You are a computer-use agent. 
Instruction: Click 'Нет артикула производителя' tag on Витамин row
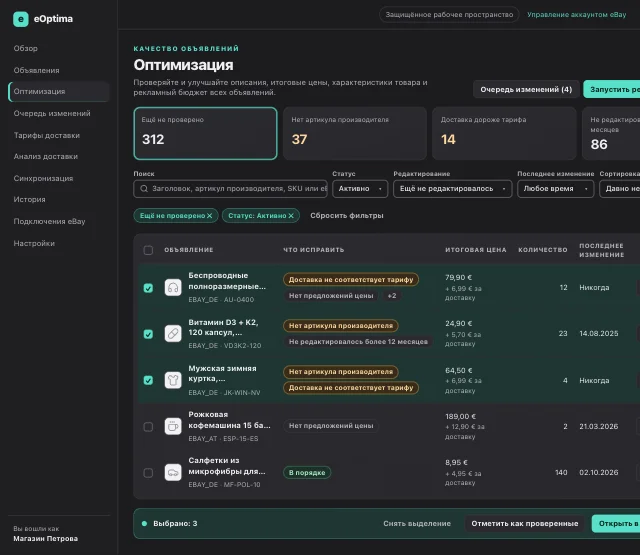(341, 326)
